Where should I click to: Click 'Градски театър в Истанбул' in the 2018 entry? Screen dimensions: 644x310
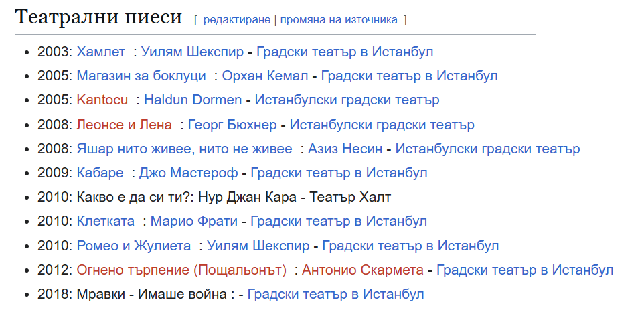tap(335, 294)
